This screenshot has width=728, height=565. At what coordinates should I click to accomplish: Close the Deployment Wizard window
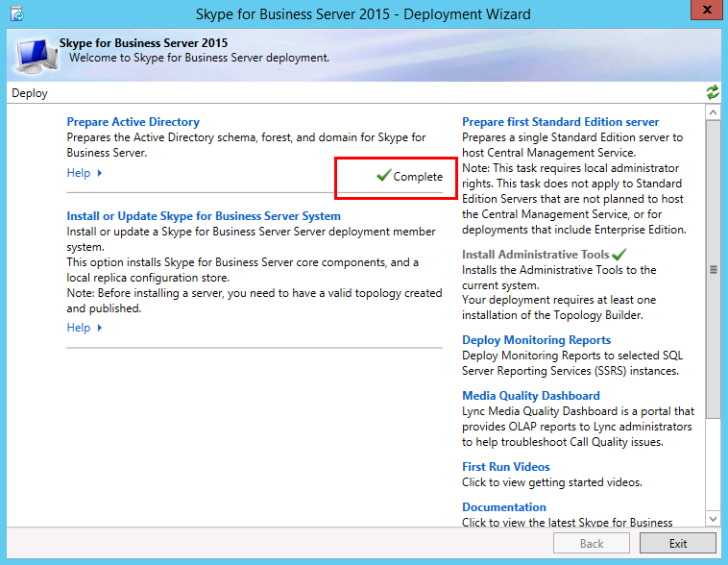point(707,10)
